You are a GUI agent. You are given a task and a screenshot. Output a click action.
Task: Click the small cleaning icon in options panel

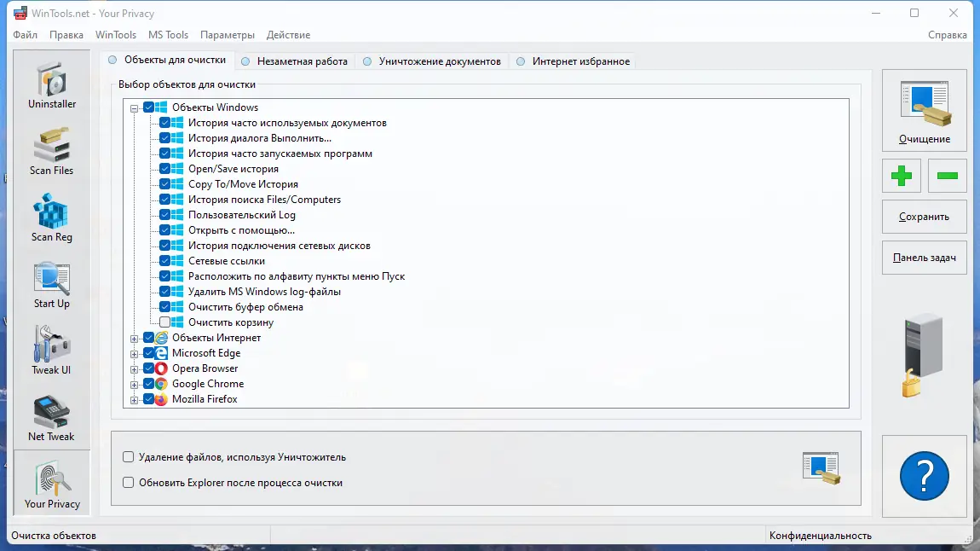(821, 468)
